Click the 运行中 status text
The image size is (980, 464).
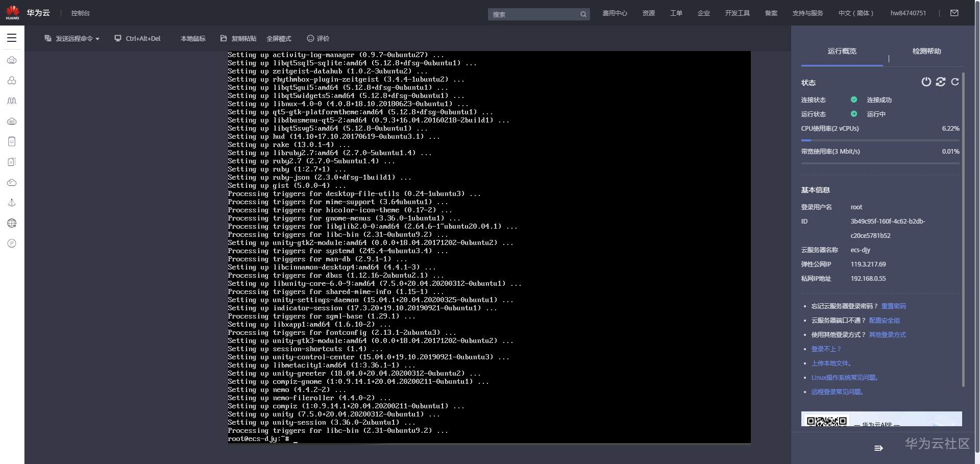coord(876,114)
